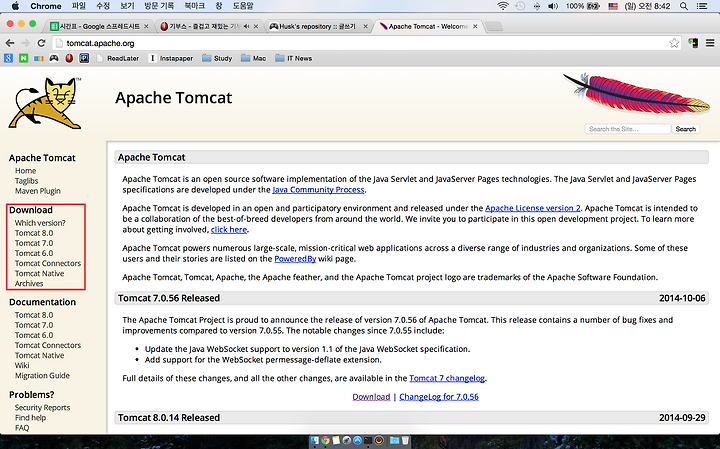Mute the audio on the 기부스 tab

click(x=247, y=27)
